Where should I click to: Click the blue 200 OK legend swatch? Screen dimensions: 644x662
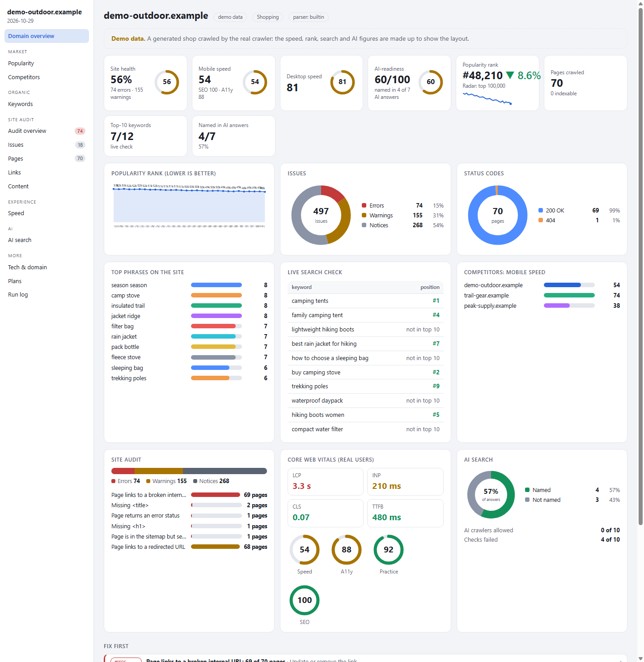541,211
